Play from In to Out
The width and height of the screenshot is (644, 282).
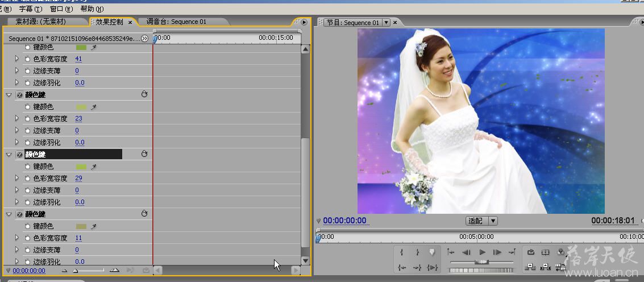[x=433, y=268]
